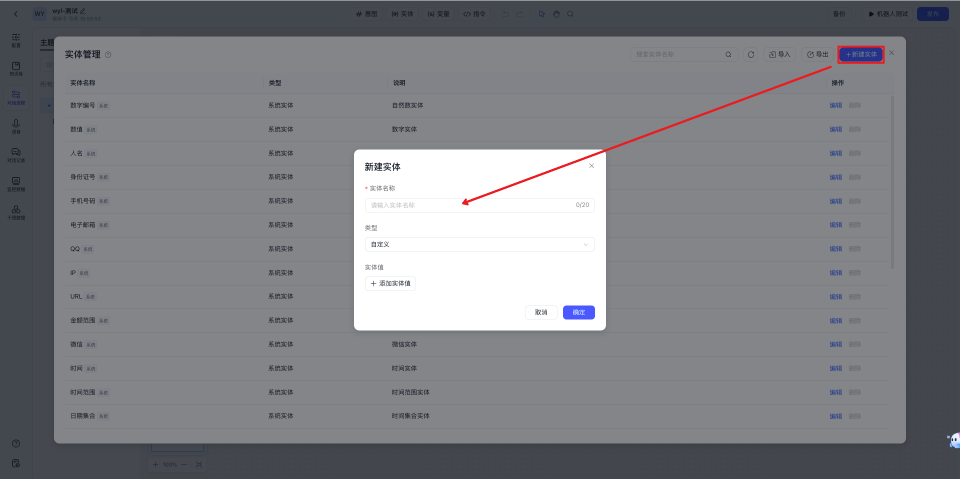This screenshot has width=960, height=479.
Task: Open 知识库 in the left sidebar
Action: pos(16,68)
